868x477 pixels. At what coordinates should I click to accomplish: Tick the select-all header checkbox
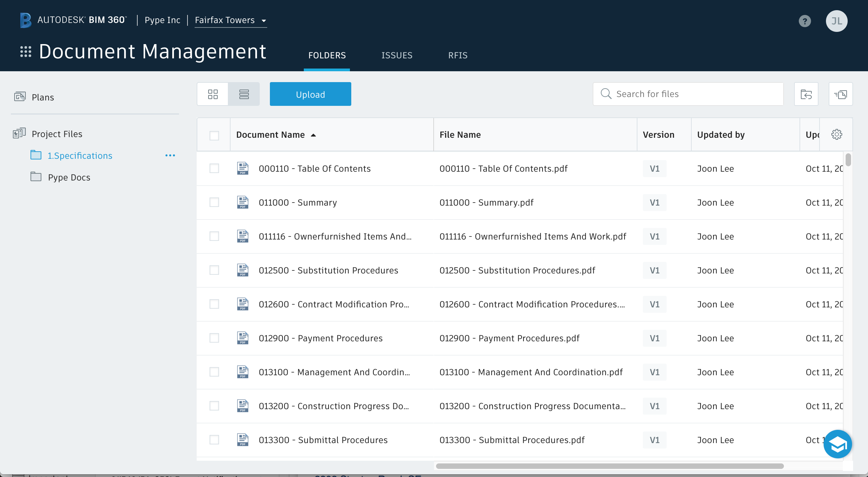(x=214, y=135)
